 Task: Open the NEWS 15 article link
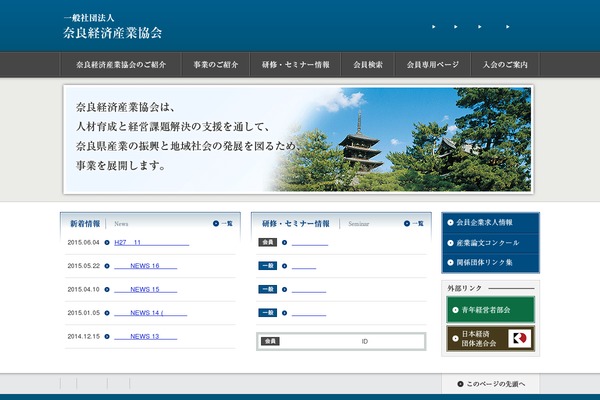[x=145, y=289]
